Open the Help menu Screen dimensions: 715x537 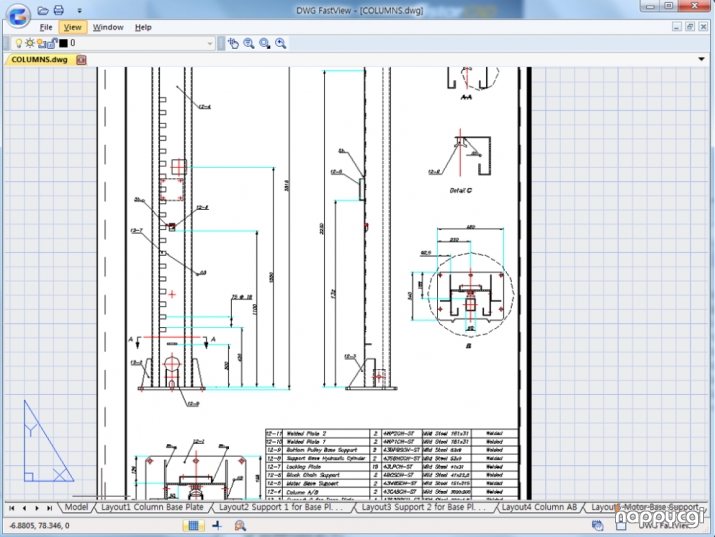tap(143, 27)
